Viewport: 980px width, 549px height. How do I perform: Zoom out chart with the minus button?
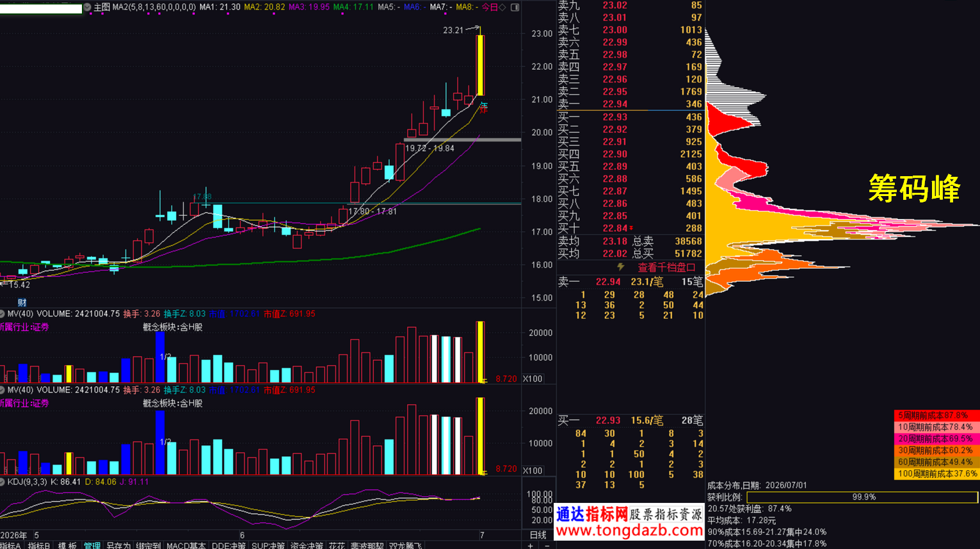coord(547,545)
